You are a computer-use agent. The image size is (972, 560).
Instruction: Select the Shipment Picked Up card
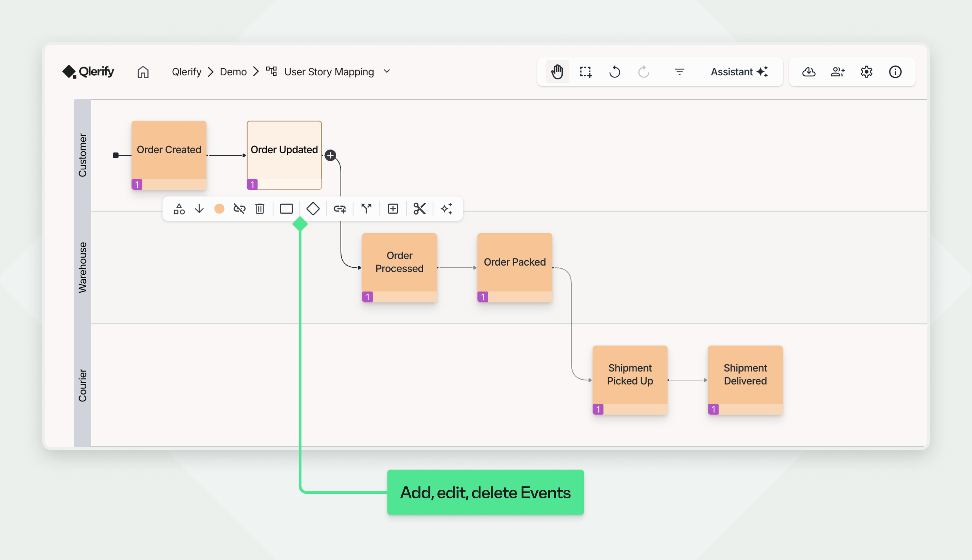[x=630, y=380]
